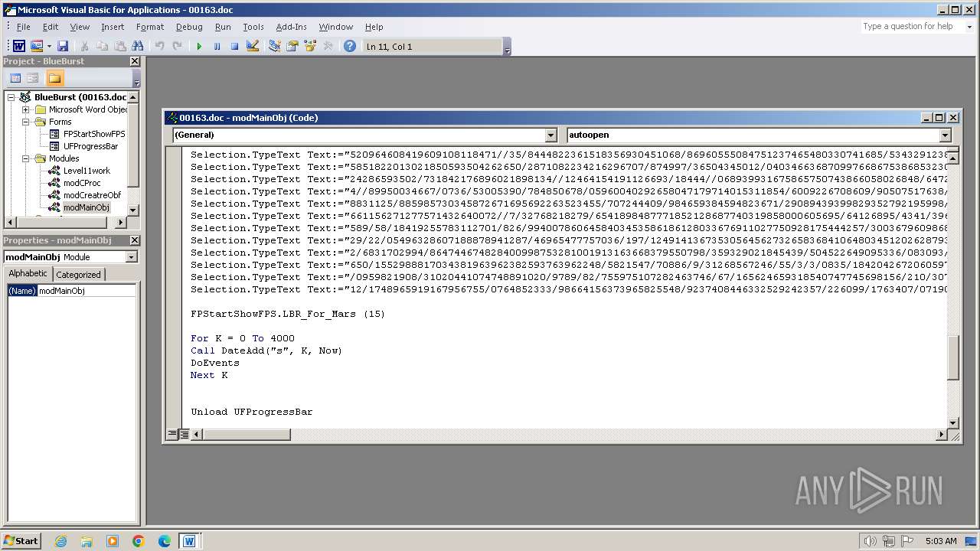Viewport: 980px width, 551px height.
Task: Toggle Folders view in Project panel
Action: [54, 78]
